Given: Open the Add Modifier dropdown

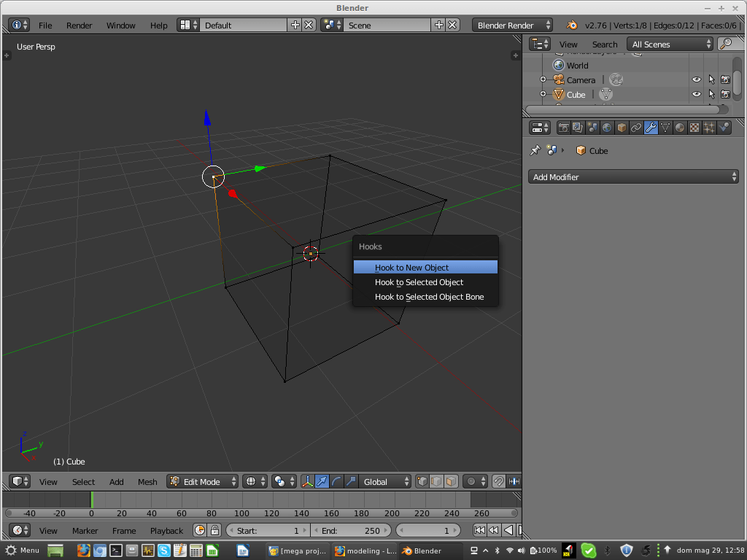Looking at the screenshot, I should pos(633,176).
